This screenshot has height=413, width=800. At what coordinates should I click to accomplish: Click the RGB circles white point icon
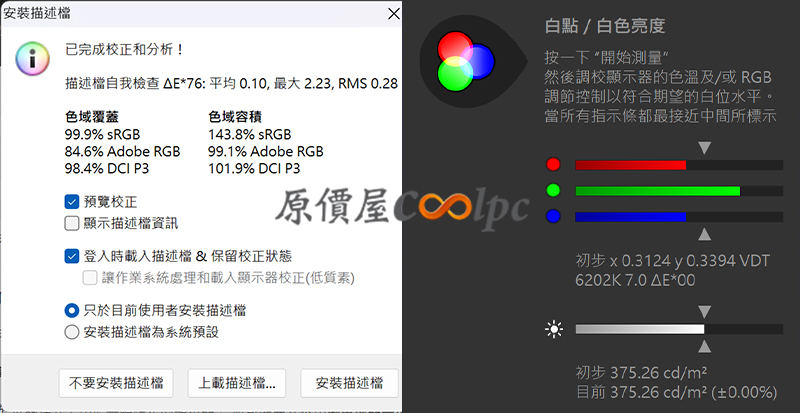[466, 62]
